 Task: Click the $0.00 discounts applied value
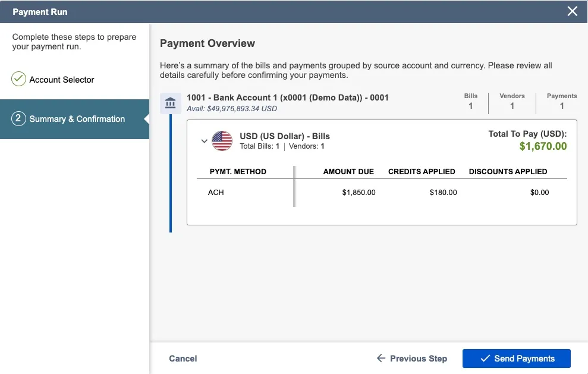(x=540, y=193)
